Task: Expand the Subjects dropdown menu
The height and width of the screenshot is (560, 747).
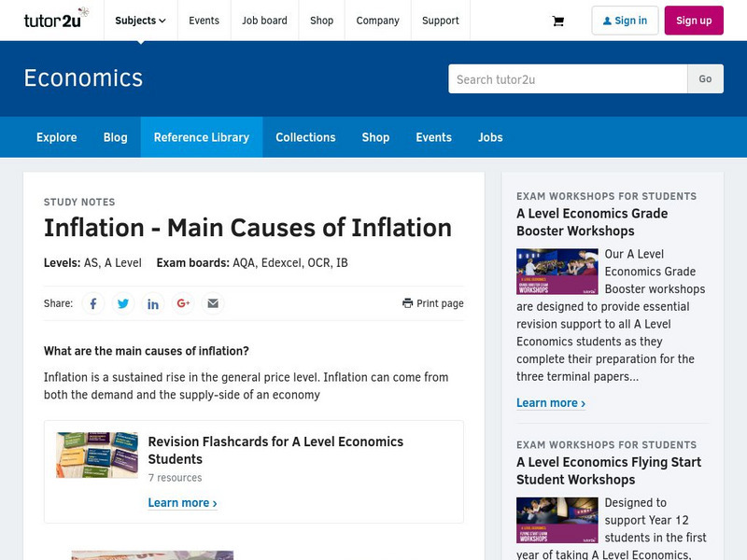Action: pos(141,21)
